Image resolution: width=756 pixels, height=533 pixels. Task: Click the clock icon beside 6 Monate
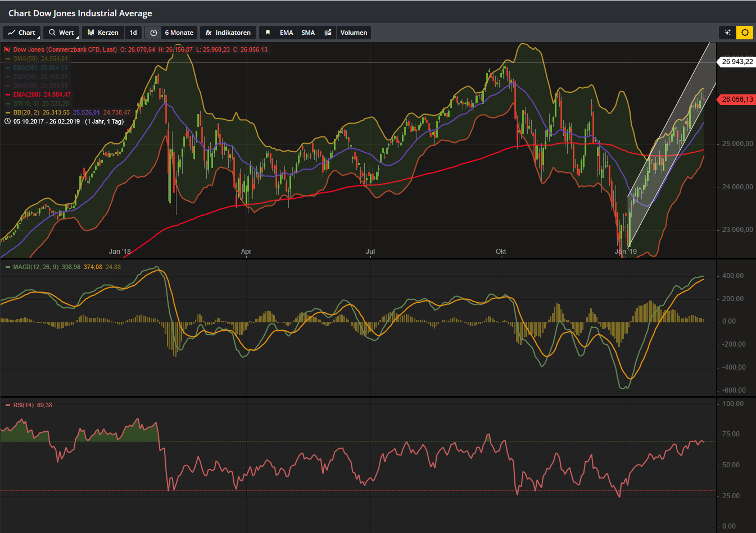tap(153, 33)
